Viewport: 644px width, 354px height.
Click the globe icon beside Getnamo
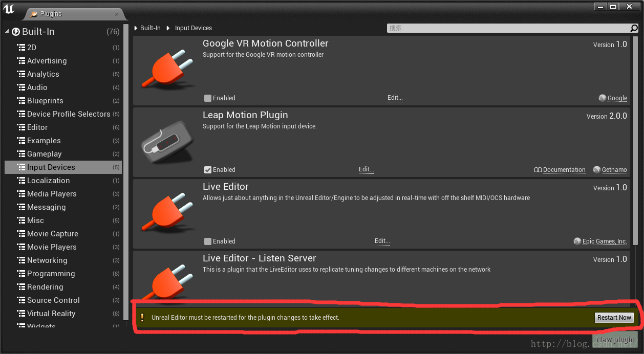(x=597, y=170)
